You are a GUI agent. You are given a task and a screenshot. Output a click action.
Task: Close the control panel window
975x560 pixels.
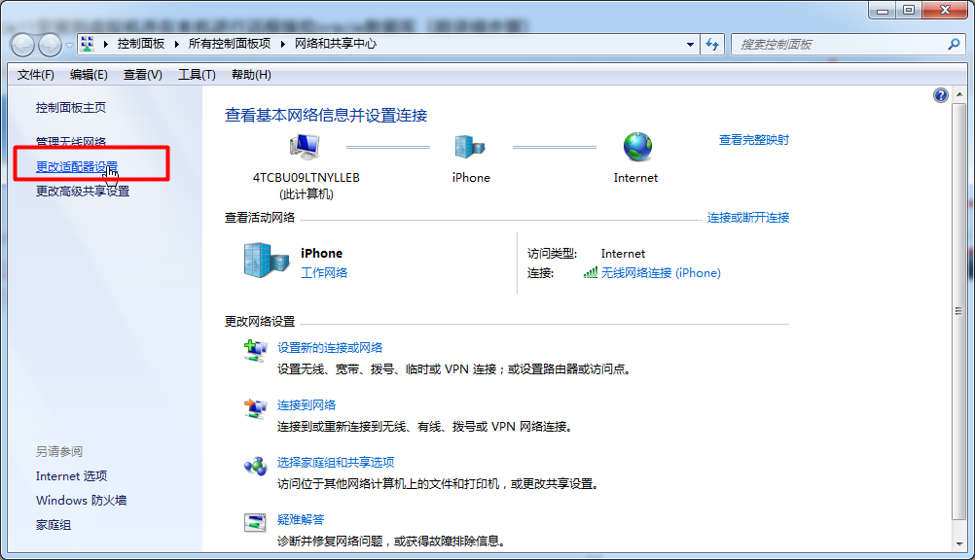click(945, 10)
